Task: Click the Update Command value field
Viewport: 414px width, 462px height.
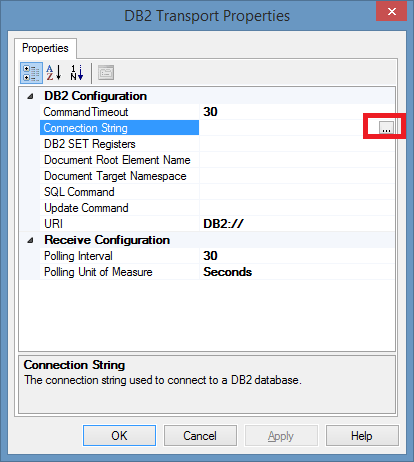Action: (297, 208)
